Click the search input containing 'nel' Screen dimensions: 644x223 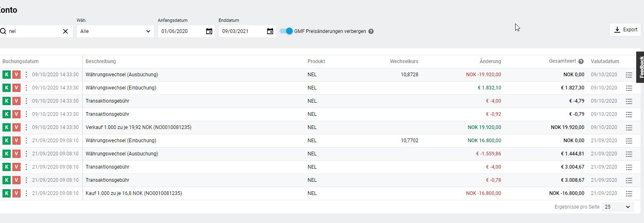[x=33, y=31]
